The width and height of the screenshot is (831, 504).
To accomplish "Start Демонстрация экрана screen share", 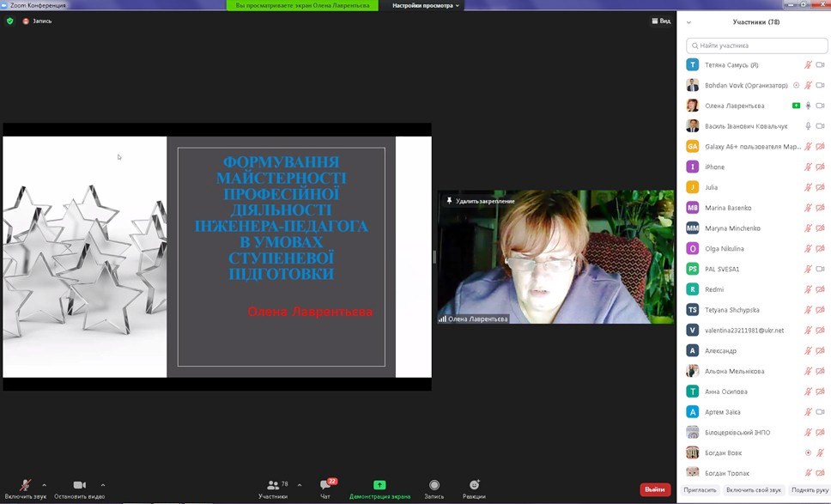I will (x=379, y=486).
